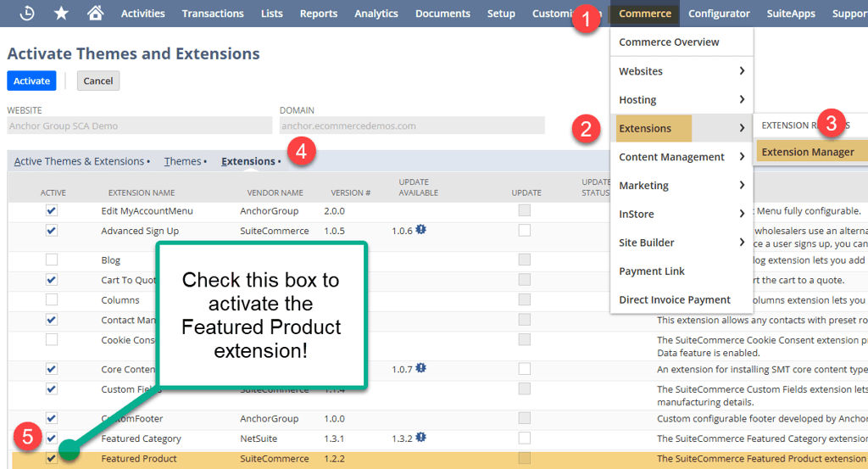The image size is (868, 469).
Task: Go to the Home house icon
Action: tap(95, 13)
